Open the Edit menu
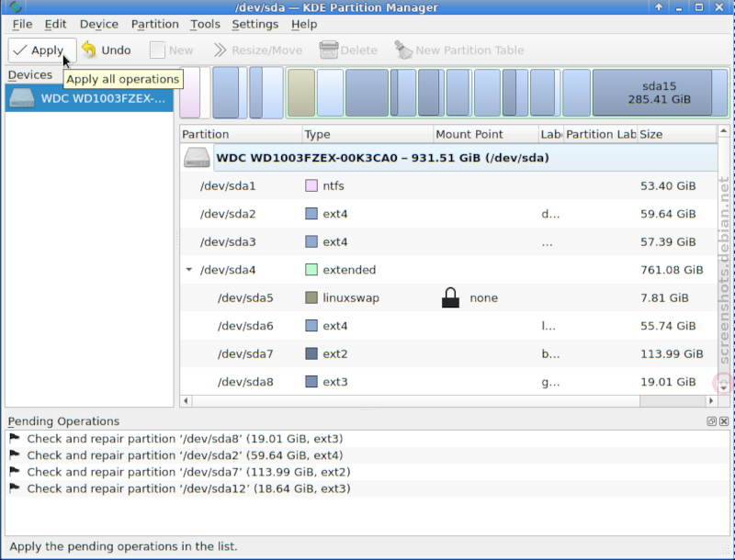Image resolution: width=735 pixels, height=560 pixels. click(x=55, y=25)
